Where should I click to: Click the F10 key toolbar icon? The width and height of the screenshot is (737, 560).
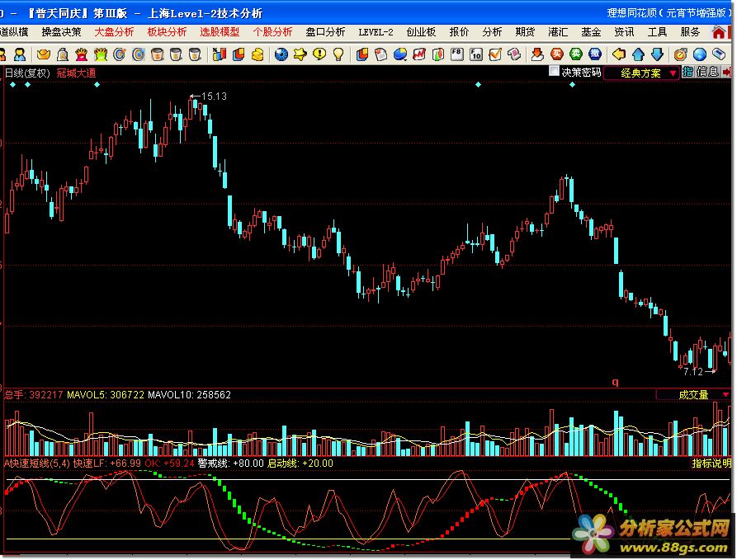[476, 54]
